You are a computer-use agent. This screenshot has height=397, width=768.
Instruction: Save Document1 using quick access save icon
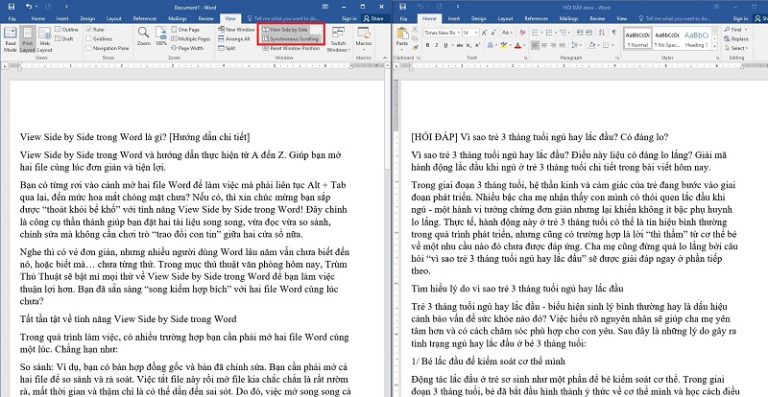[x=11, y=6]
